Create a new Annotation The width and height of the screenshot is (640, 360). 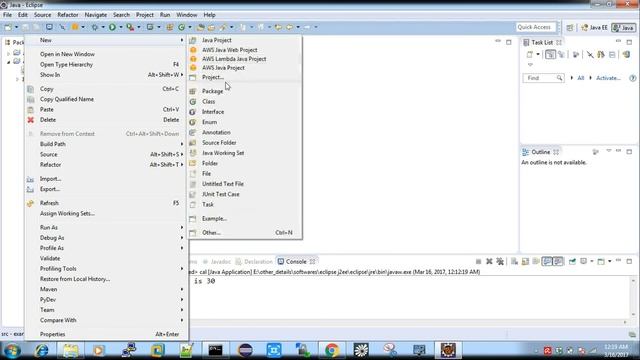click(x=244, y=132)
